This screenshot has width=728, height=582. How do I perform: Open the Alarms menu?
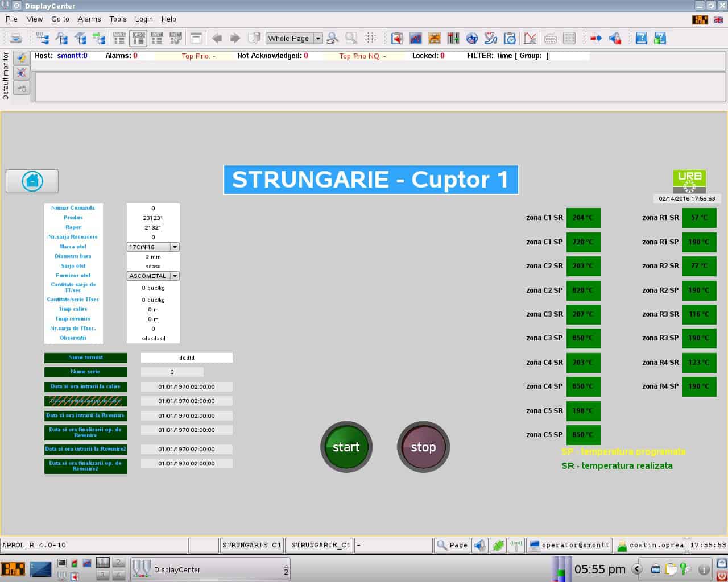pyautogui.click(x=89, y=19)
